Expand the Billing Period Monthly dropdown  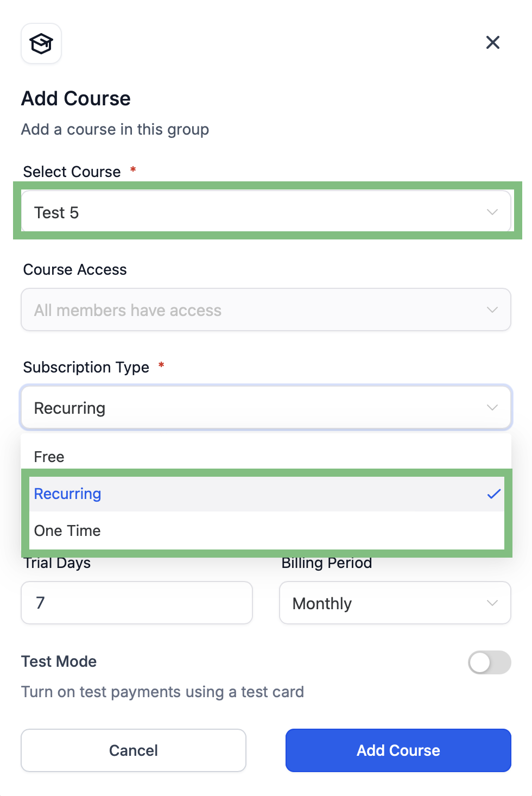395,603
